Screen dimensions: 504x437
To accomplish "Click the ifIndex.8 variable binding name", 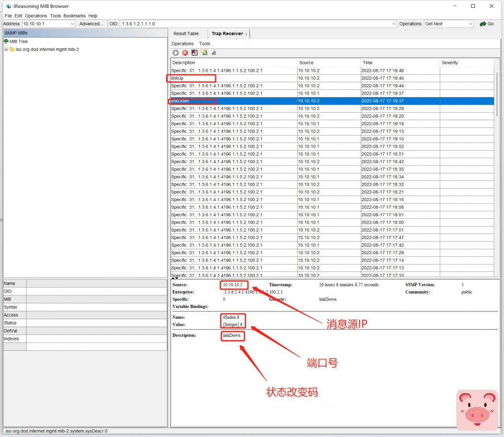I will [231, 317].
